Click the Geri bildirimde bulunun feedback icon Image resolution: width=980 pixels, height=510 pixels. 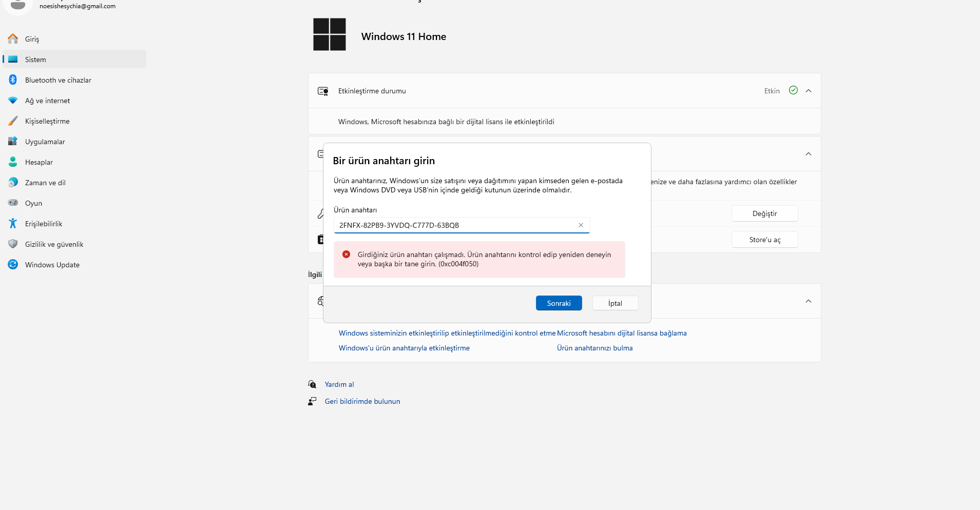click(x=312, y=401)
